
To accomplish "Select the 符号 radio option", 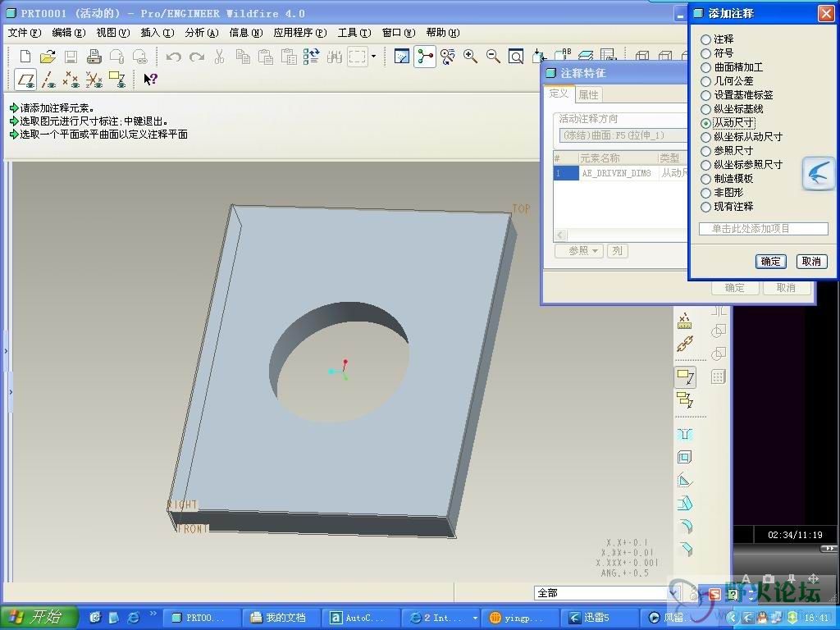I will (x=706, y=53).
